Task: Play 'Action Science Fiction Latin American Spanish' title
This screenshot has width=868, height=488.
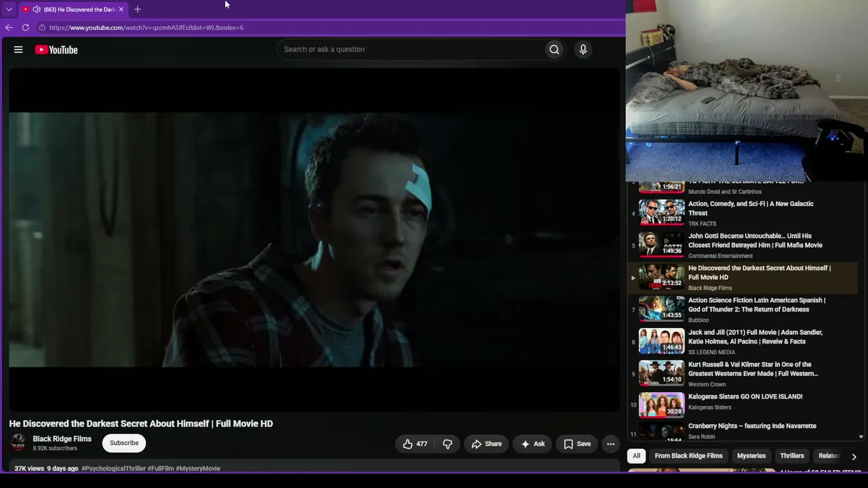Action: tap(757, 305)
